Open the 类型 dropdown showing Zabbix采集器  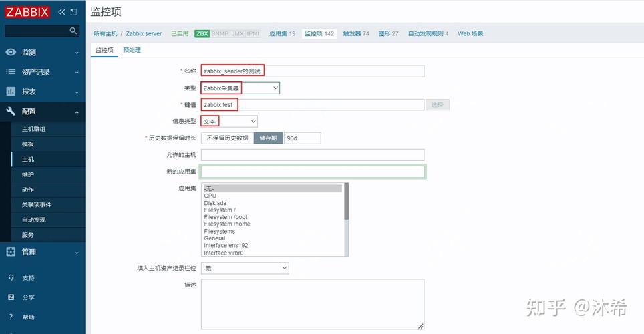pos(240,88)
